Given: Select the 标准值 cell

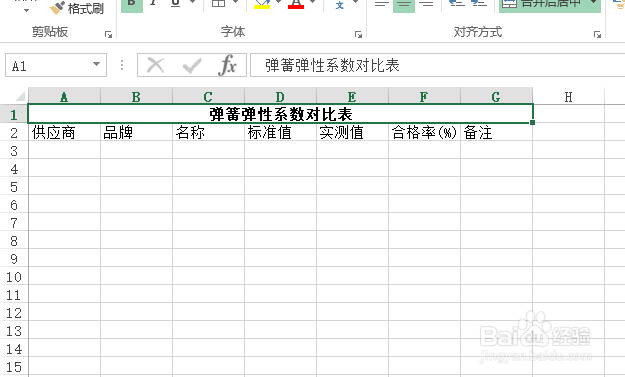Looking at the screenshot, I should [280, 132].
